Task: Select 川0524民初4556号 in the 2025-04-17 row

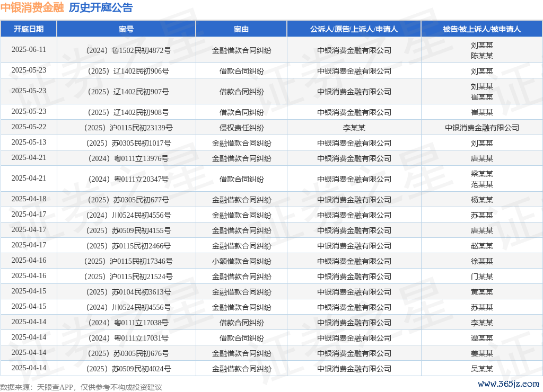Action: pos(128,215)
